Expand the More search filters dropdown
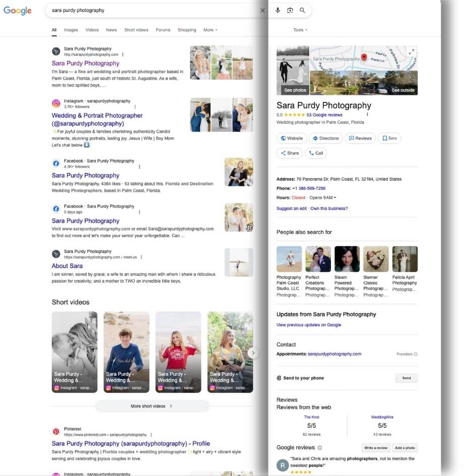 click(x=211, y=30)
